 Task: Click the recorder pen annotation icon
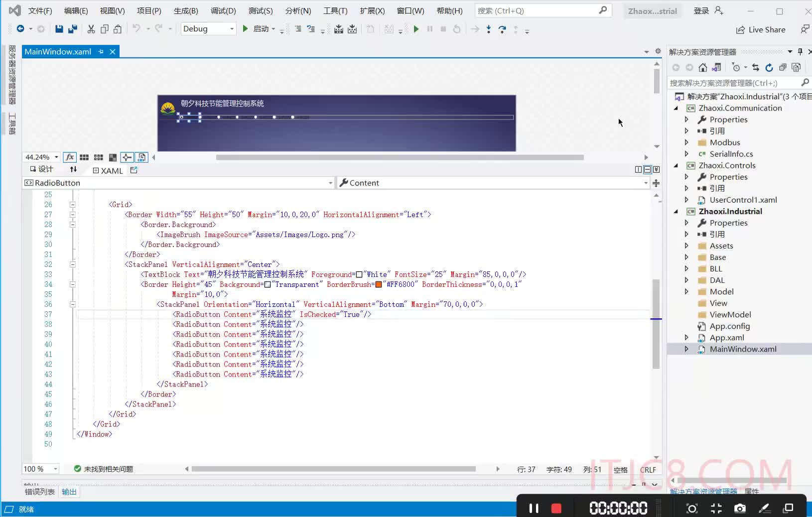click(764, 508)
